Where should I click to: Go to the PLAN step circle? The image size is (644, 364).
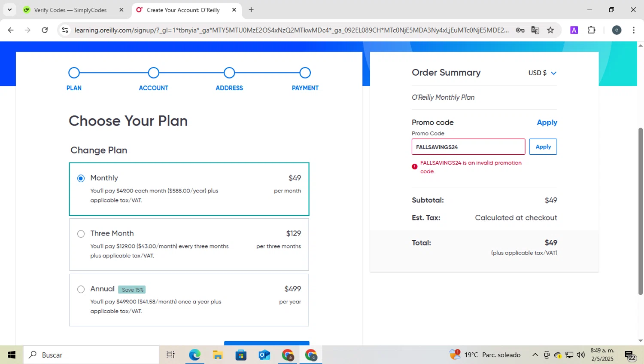(74, 73)
